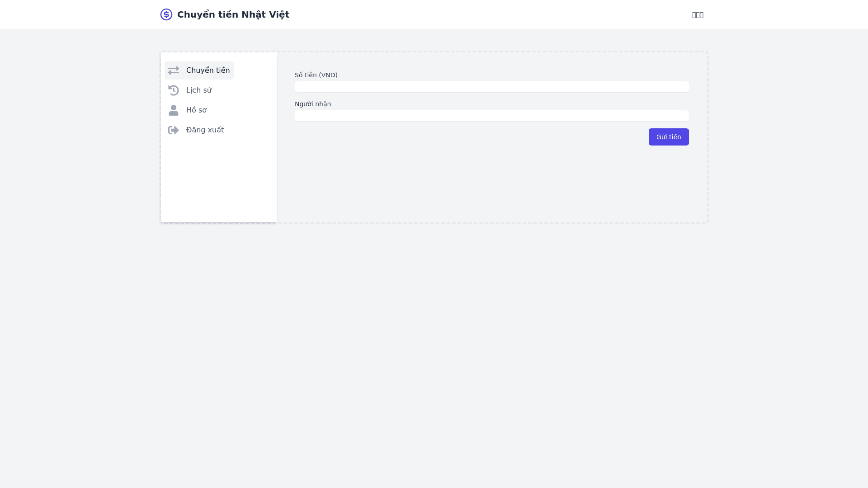Image resolution: width=868 pixels, height=488 pixels.
Task: Focus the Người nhận input field
Action: 491,116
